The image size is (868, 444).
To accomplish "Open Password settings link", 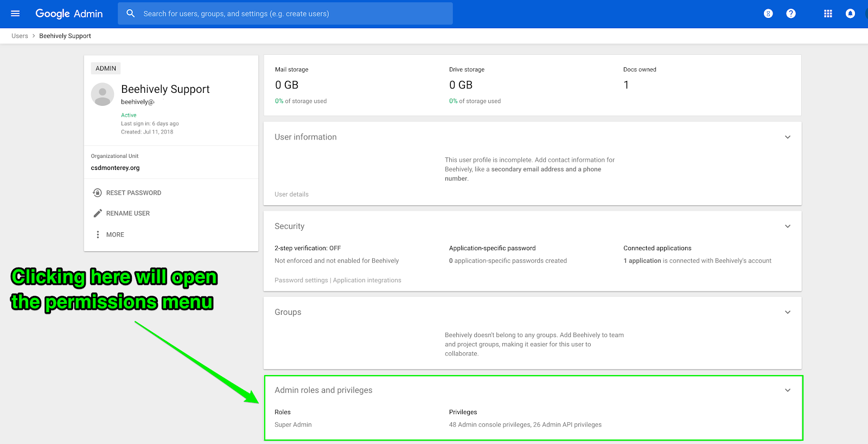I will 301,280.
